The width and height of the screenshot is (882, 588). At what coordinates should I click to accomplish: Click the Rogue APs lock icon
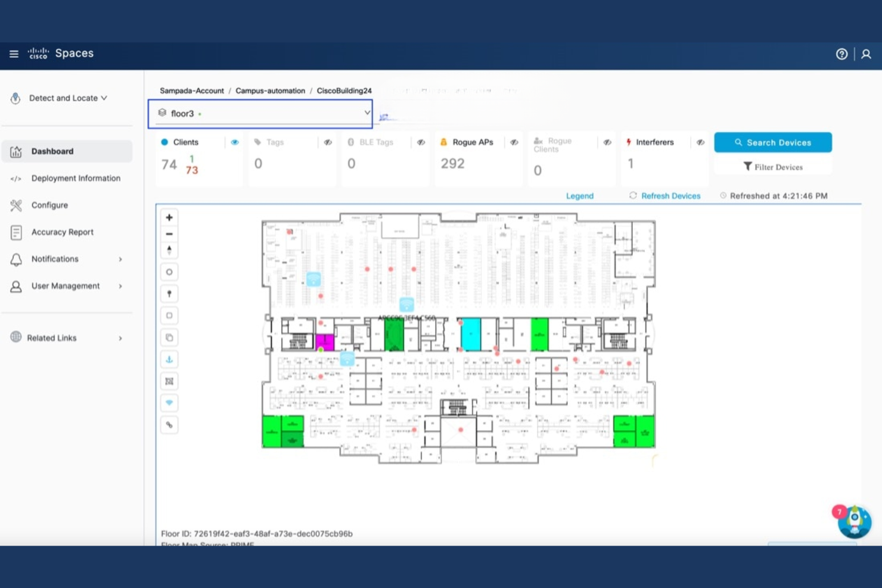pos(443,142)
